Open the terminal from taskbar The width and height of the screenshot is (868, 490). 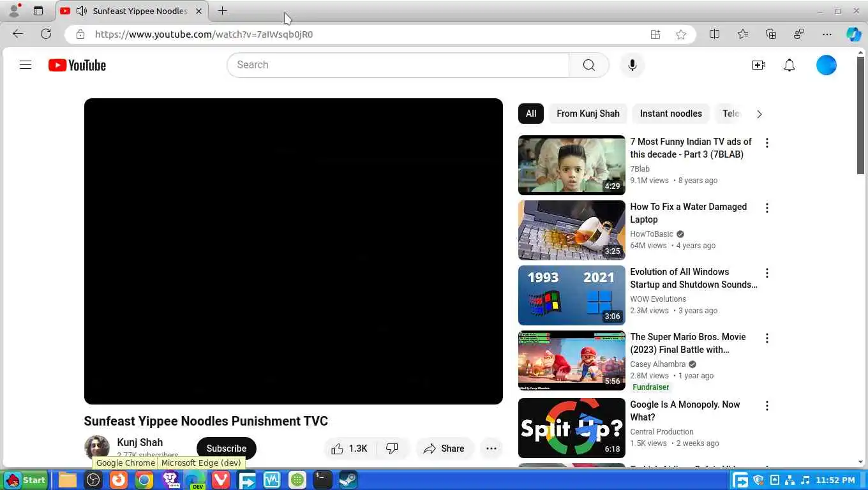pyautogui.click(x=322, y=480)
